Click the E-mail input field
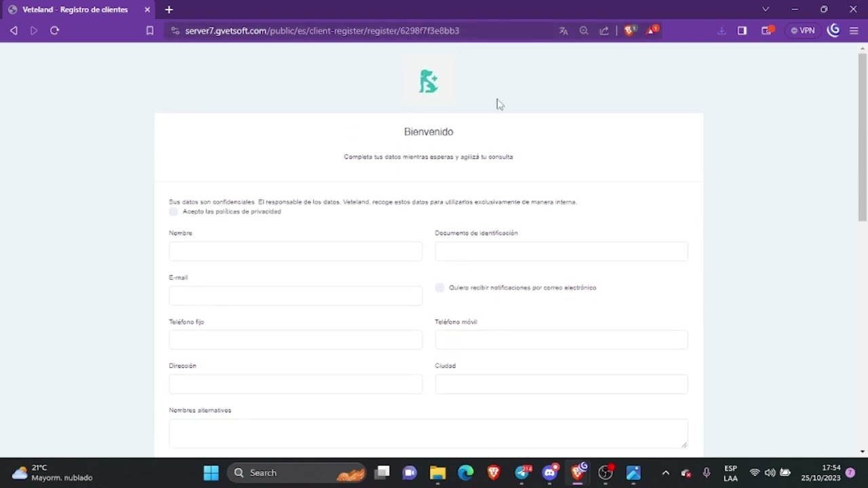Viewport: 868px width, 488px height. pyautogui.click(x=296, y=296)
